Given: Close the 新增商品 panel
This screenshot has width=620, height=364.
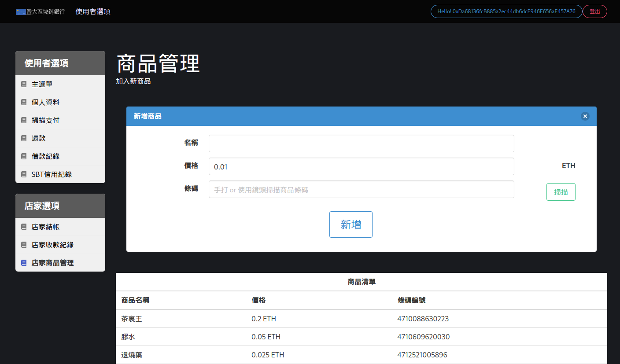Looking at the screenshot, I should pyautogui.click(x=585, y=116).
